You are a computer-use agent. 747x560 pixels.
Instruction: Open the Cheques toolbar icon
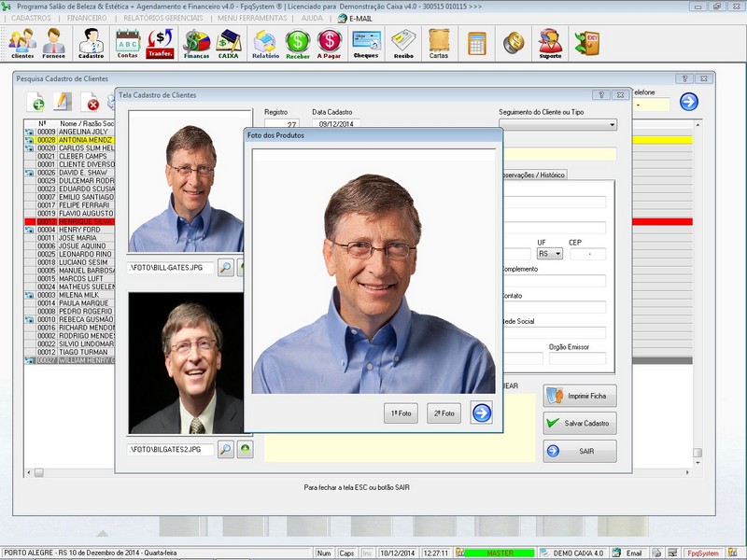(366, 43)
